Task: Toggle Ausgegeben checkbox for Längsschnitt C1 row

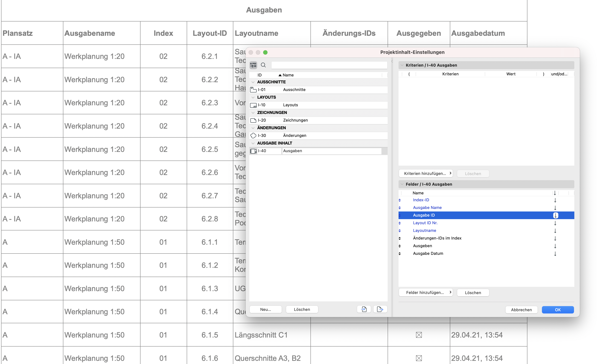Action: 419,335
